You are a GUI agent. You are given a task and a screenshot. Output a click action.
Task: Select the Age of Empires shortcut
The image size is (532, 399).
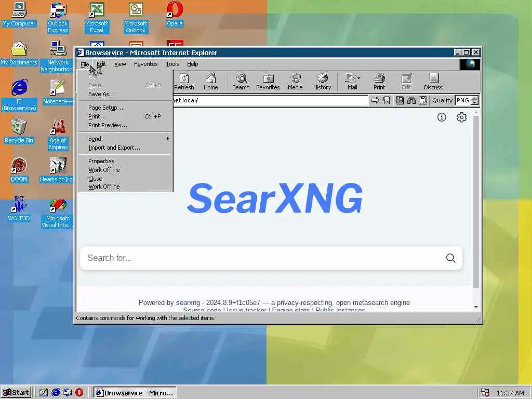tap(58, 135)
